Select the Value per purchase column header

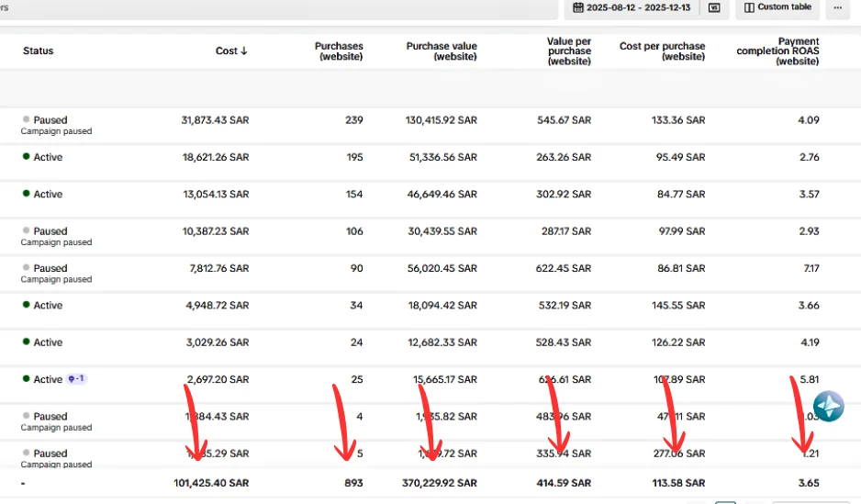569,51
